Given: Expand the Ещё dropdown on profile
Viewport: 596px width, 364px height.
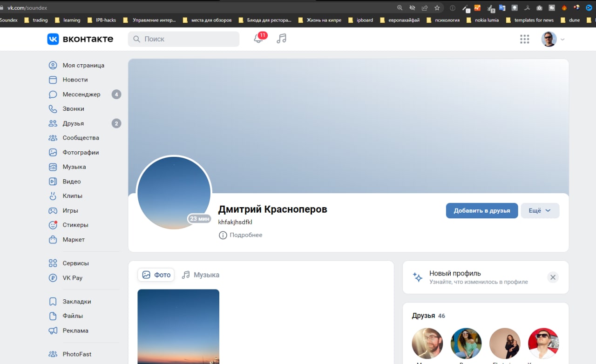Looking at the screenshot, I should click(x=540, y=210).
